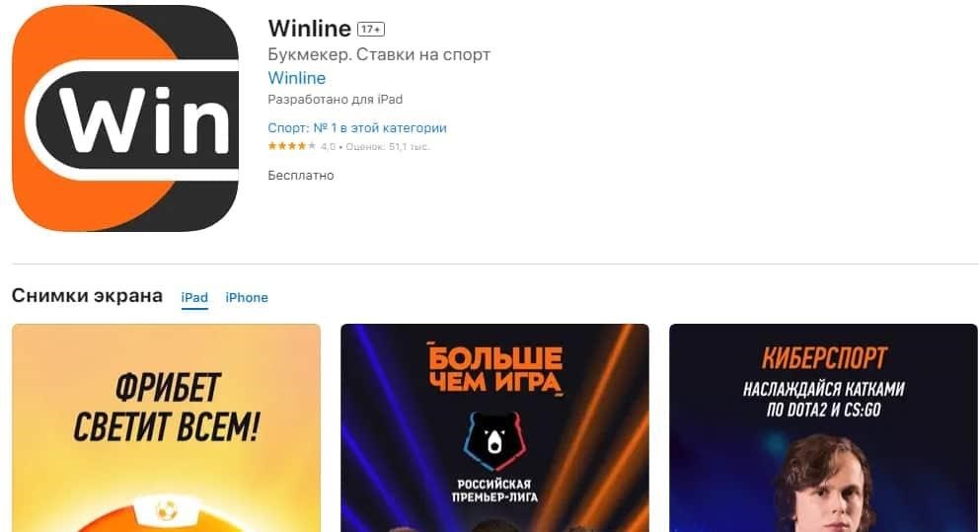Viewport: 980px width, 532px height.
Task: Click the Бесплатно price label
Action: [301, 176]
